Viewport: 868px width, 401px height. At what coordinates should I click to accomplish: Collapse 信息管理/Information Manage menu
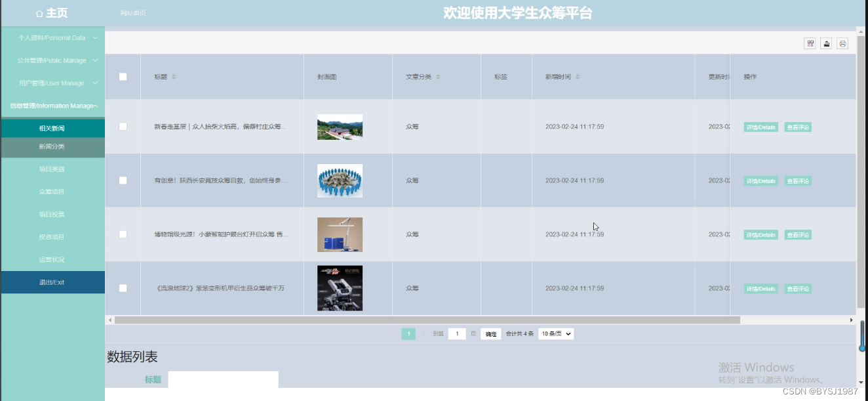(52, 106)
